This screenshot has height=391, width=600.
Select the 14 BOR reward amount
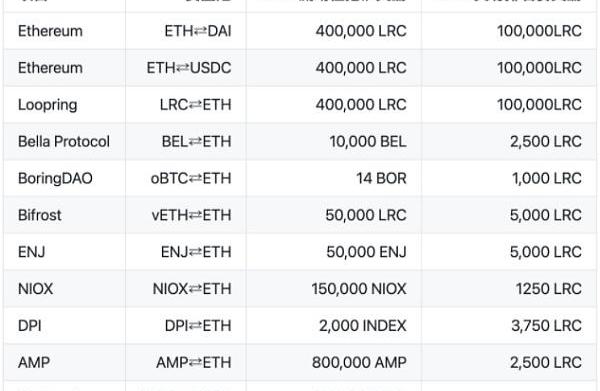pos(381,178)
